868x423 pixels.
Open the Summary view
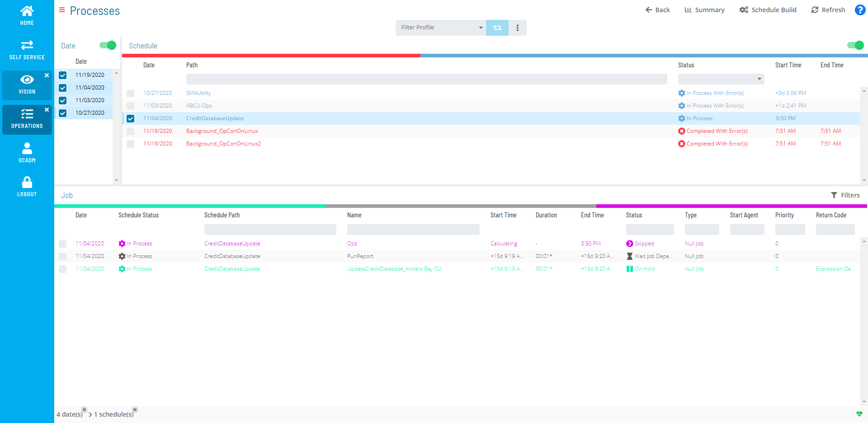click(704, 10)
